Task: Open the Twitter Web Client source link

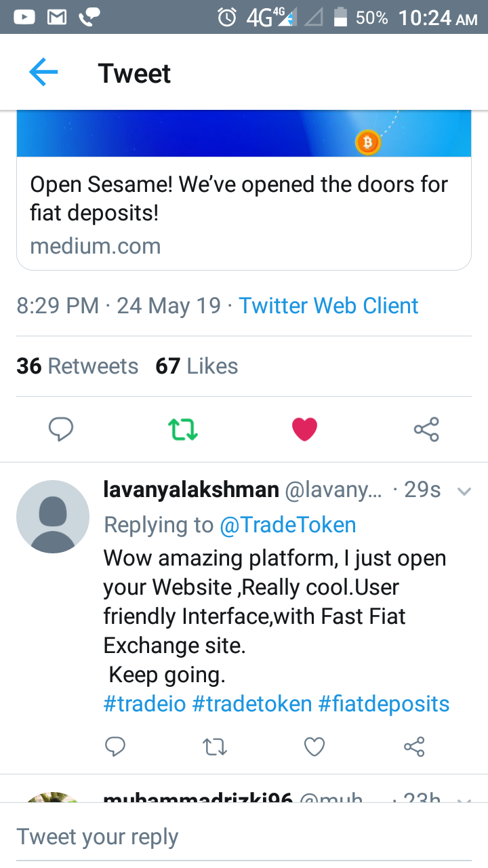Action: (x=329, y=306)
